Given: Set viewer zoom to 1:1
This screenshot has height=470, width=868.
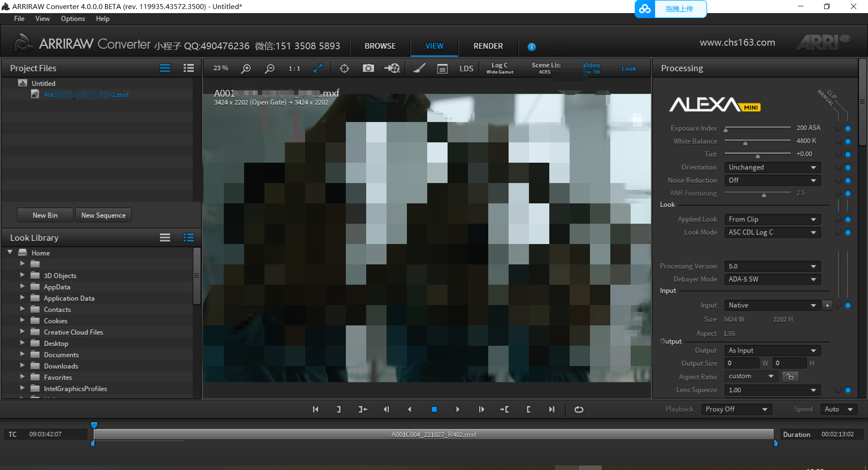Looking at the screenshot, I should click(294, 68).
